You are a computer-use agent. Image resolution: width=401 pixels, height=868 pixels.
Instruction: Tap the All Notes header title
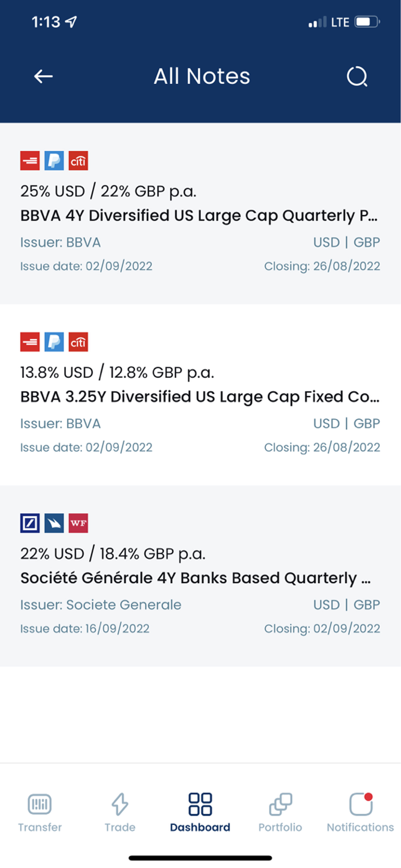[202, 76]
